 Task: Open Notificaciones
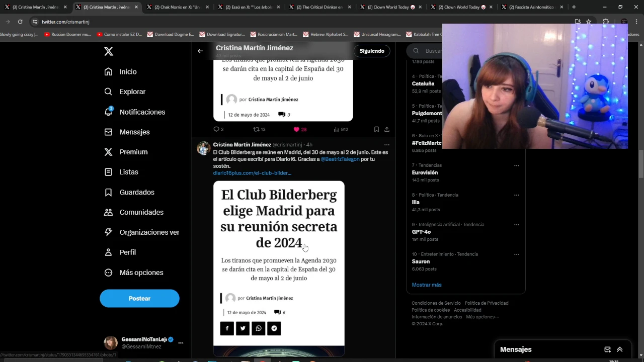134,112
